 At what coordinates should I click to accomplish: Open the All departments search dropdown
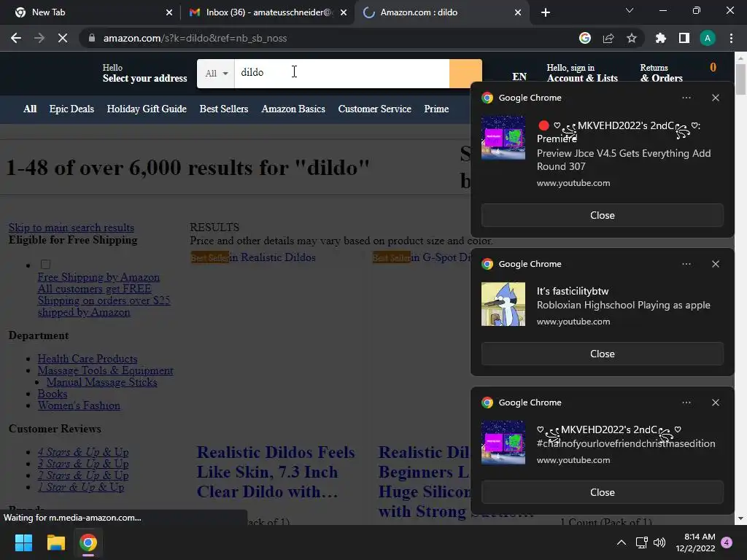click(x=216, y=74)
